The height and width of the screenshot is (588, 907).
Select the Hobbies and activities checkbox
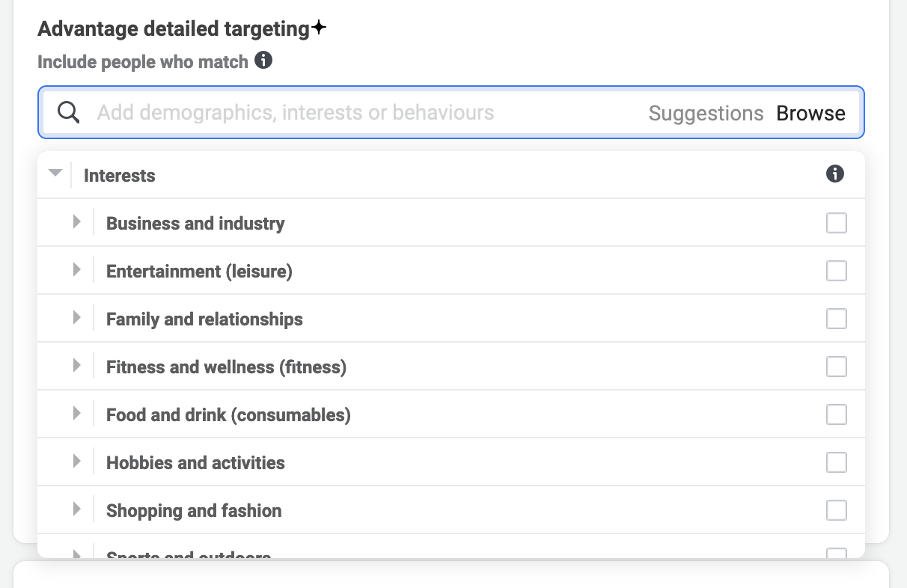tap(836, 462)
